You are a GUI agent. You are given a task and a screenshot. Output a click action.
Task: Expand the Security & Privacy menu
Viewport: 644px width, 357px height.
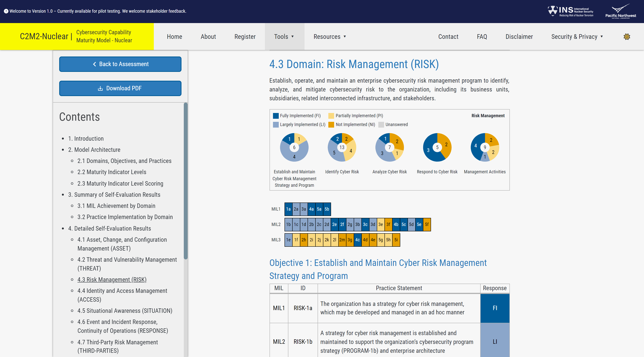pyautogui.click(x=577, y=37)
